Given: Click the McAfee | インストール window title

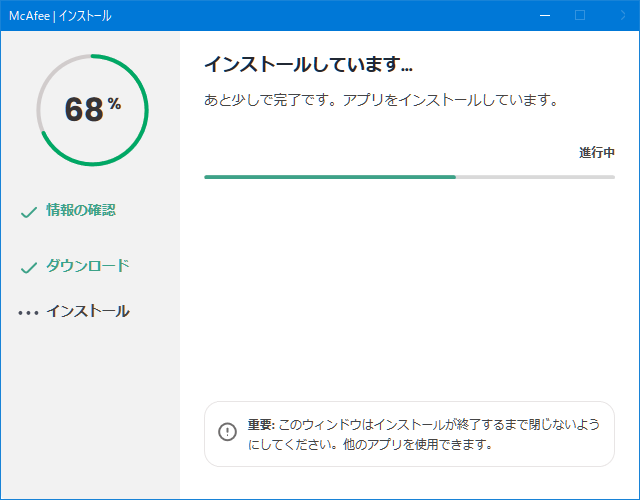Looking at the screenshot, I should [x=60, y=16].
